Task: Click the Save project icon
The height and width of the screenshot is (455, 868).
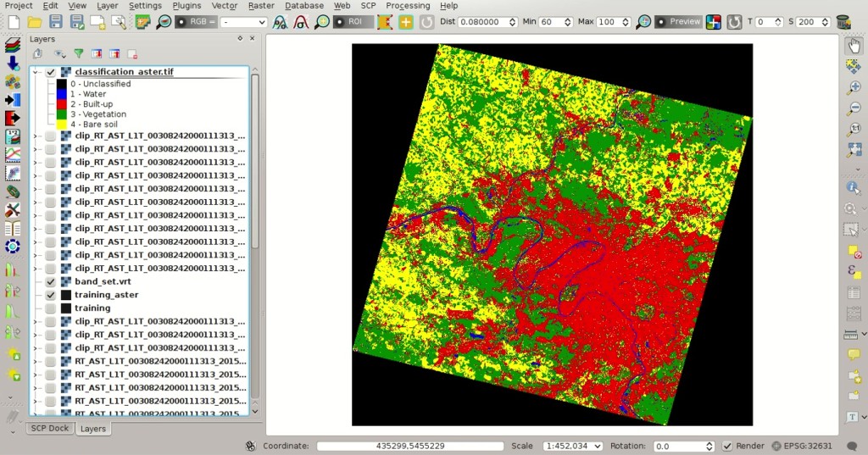Action: [56, 21]
